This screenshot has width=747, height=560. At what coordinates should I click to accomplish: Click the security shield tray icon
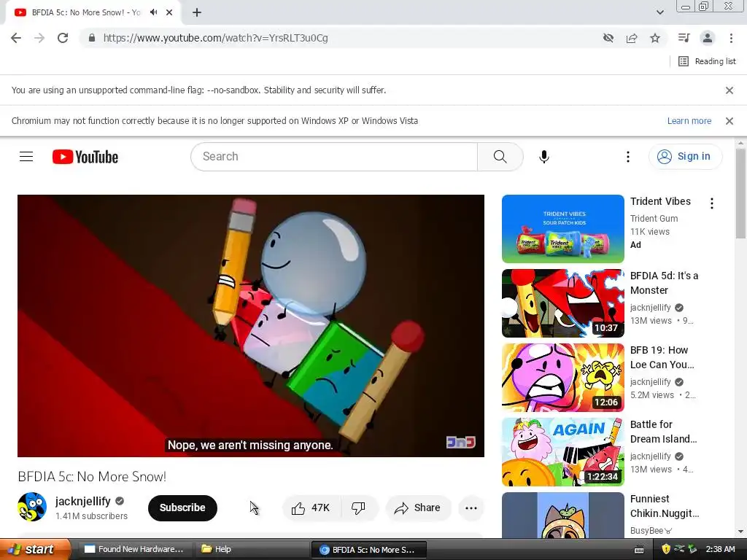click(666, 549)
